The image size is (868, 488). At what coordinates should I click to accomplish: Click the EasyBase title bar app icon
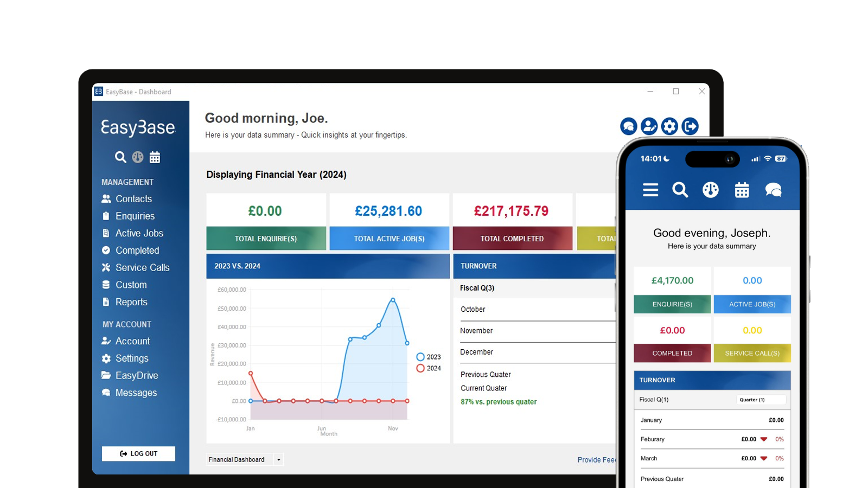click(99, 92)
